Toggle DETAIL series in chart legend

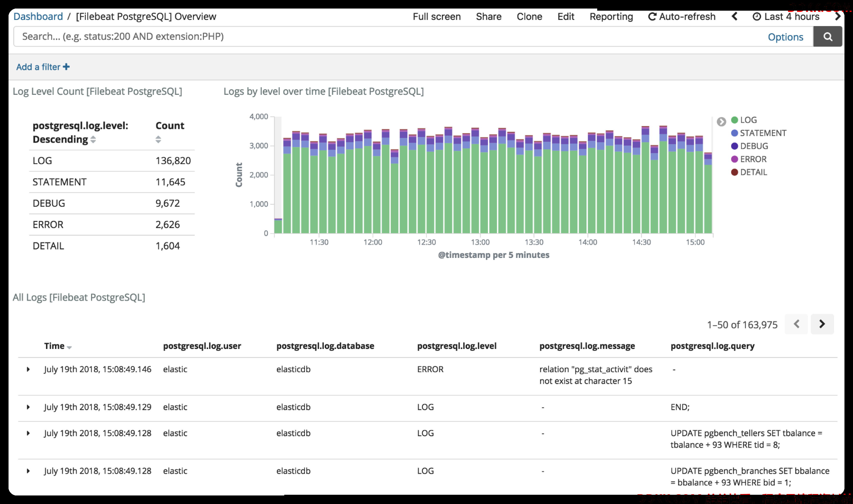tap(749, 172)
